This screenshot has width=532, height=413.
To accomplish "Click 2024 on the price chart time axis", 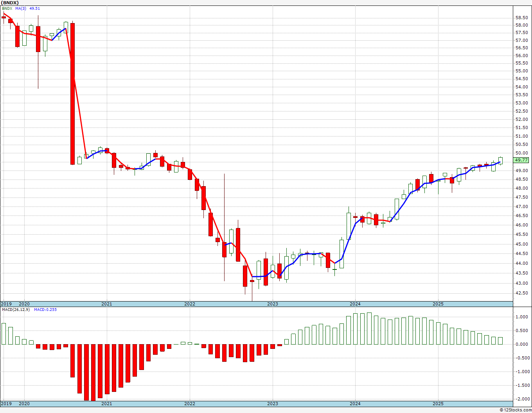I will (x=355, y=304).
